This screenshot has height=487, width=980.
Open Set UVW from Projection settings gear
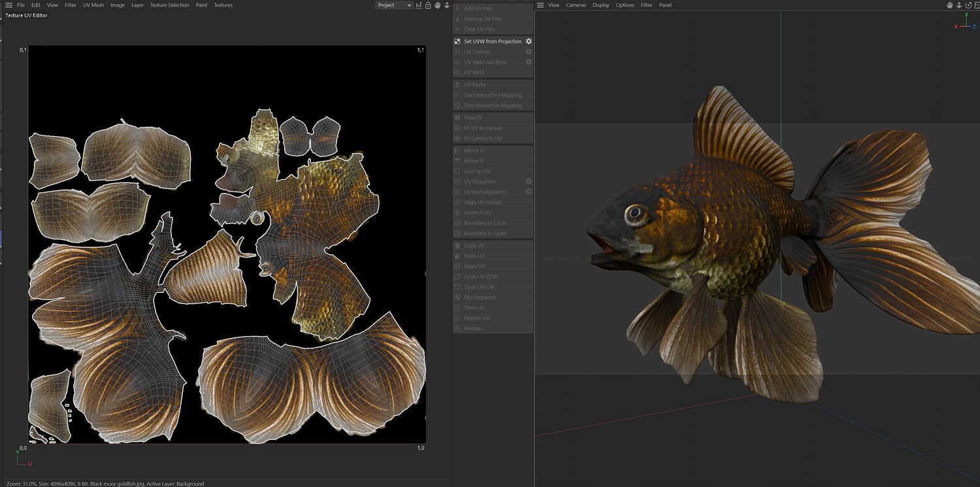pos(529,41)
